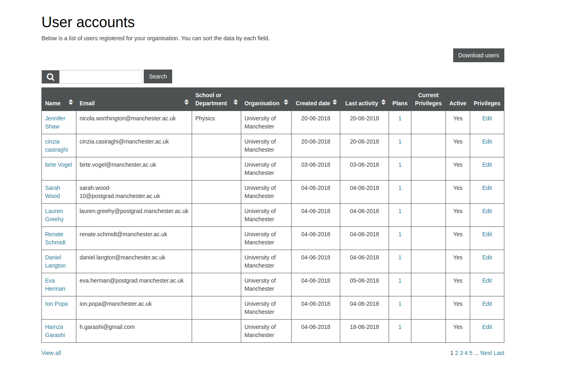Edit privileges for Lauren Greehy row

point(487,211)
